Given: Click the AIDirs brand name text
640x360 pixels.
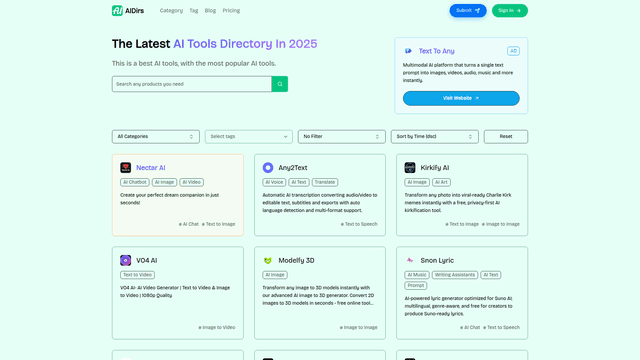Looking at the screenshot, I should pos(134,11).
